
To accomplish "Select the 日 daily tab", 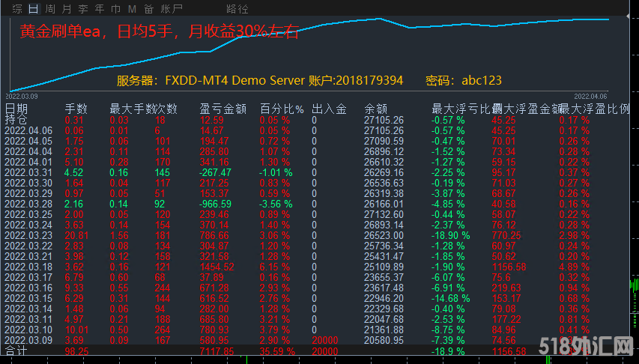I will [34, 8].
